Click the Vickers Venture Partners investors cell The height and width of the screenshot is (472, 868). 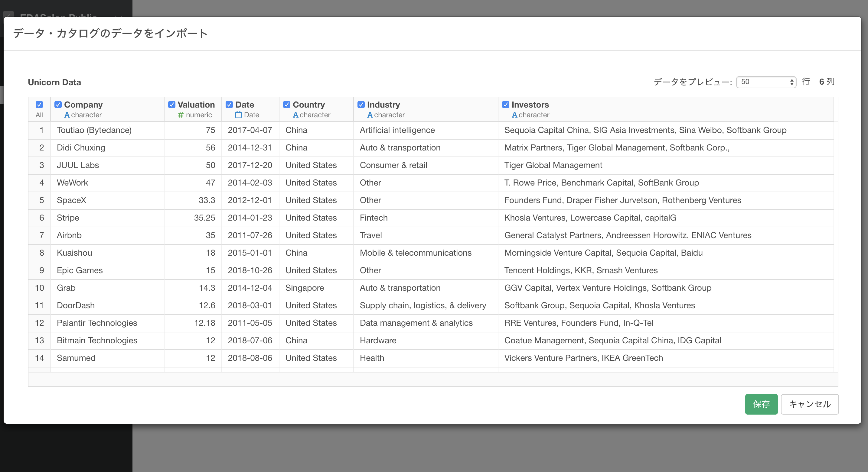pyautogui.click(x=666, y=358)
